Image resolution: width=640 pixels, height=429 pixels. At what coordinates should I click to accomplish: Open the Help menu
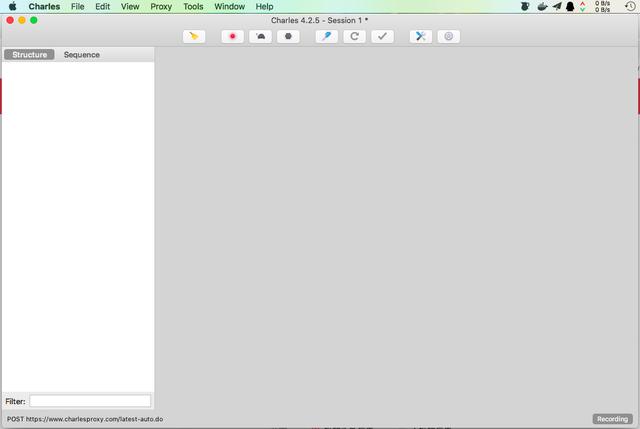tap(264, 7)
